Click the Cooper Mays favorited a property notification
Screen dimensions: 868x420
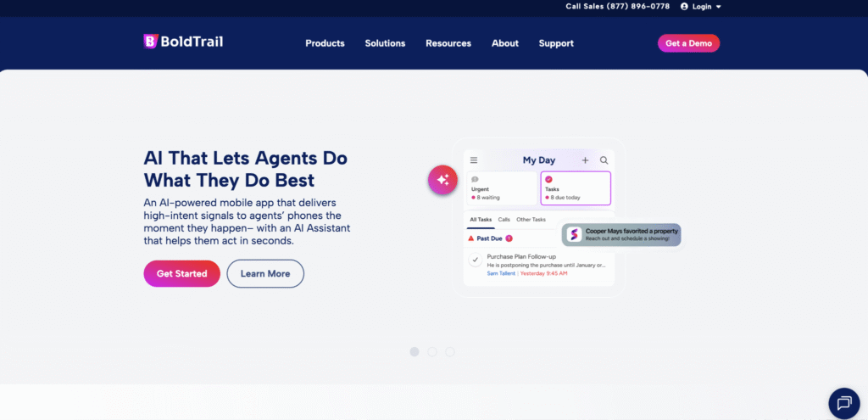point(621,234)
